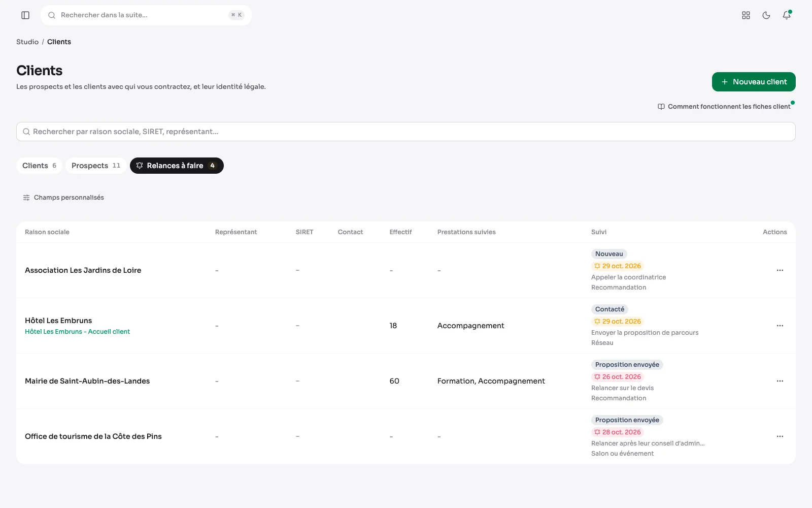The image size is (812, 508).
Task: Open the apps grid icon
Action: (746, 15)
